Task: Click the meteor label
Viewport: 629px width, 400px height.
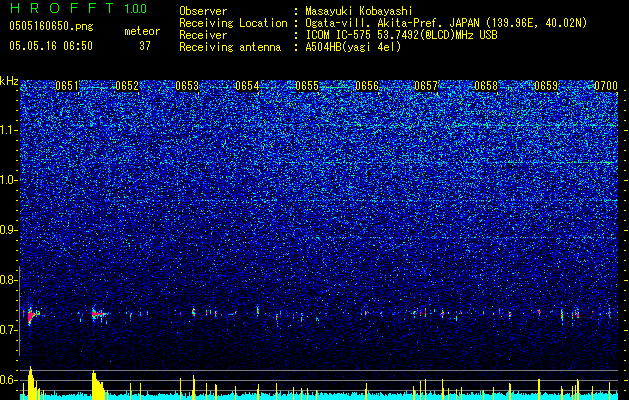Action: coord(142,31)
